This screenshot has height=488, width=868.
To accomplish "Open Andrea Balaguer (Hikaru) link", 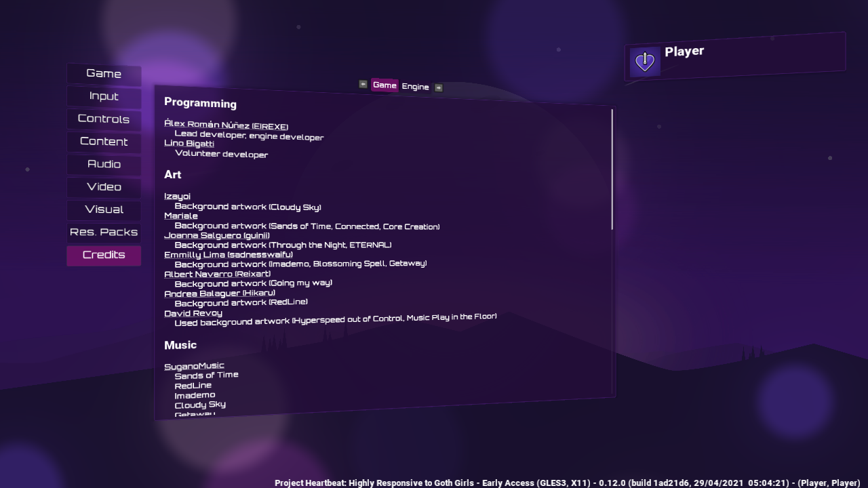I will (x=220, y=293).
